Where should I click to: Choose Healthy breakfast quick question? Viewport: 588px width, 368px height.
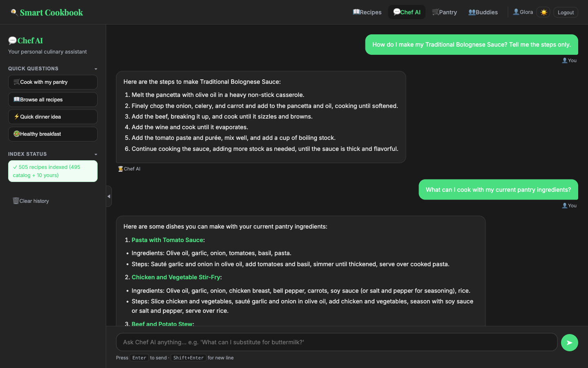pos(53,134)
